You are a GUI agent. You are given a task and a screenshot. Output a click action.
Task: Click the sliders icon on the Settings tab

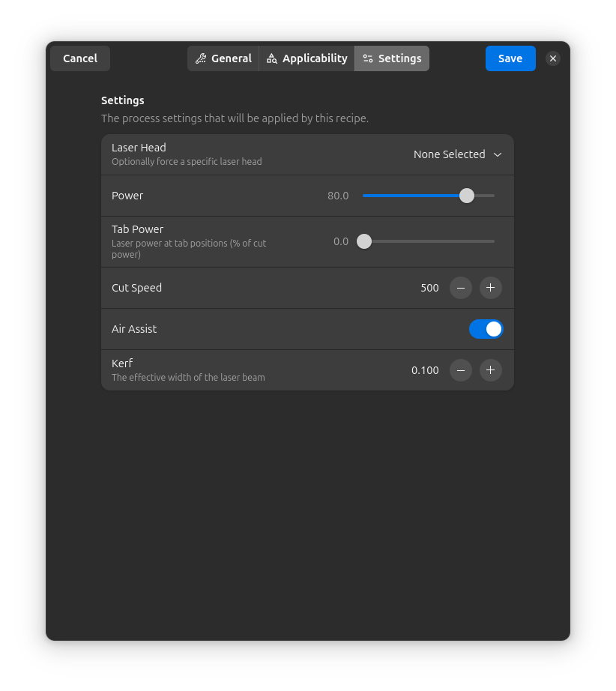(x=368, y=58)
